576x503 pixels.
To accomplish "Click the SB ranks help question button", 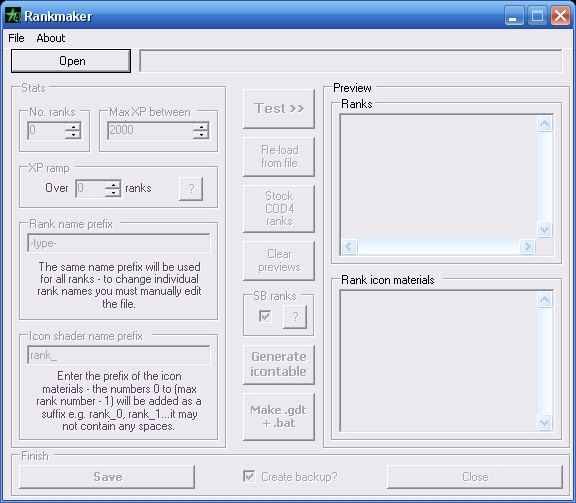I will pos(295,317).
